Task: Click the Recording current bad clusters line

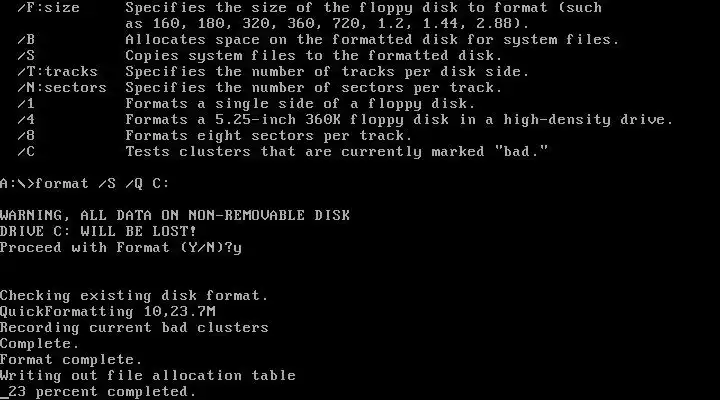Action: coord(134,327)
